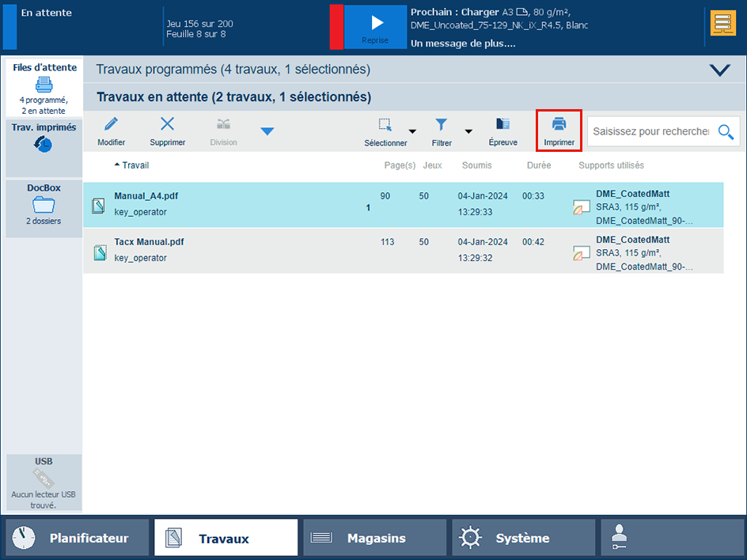Click the Un message de plus link
Image resolution: width=747 pixels, height=560 pixels.
tap(463, 44)
